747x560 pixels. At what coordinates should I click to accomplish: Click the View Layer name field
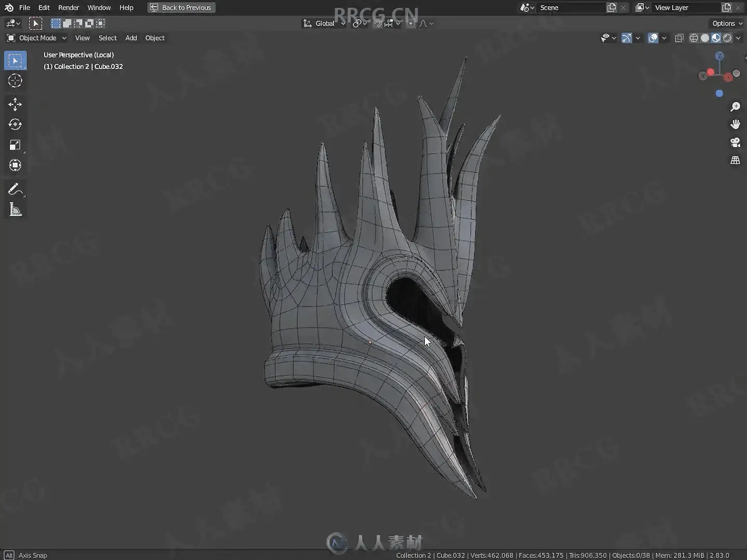686,8
